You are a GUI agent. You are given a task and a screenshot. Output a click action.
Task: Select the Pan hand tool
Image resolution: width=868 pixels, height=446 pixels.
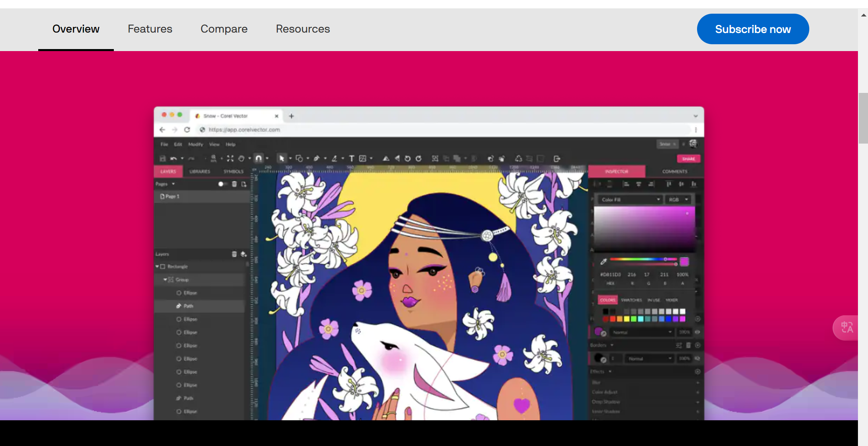[x=241, y=158]
